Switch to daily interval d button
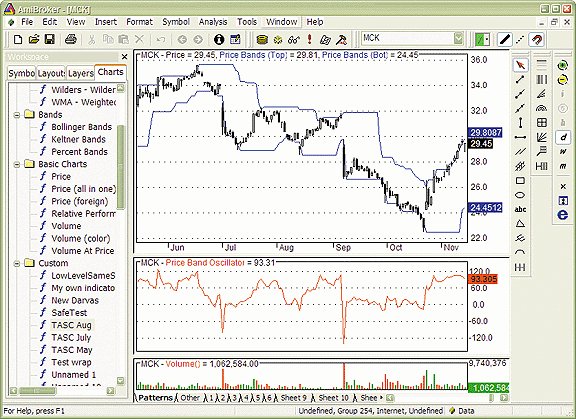Screen dimensions: 576x419 pyautogui.click(x=563, y=138)
